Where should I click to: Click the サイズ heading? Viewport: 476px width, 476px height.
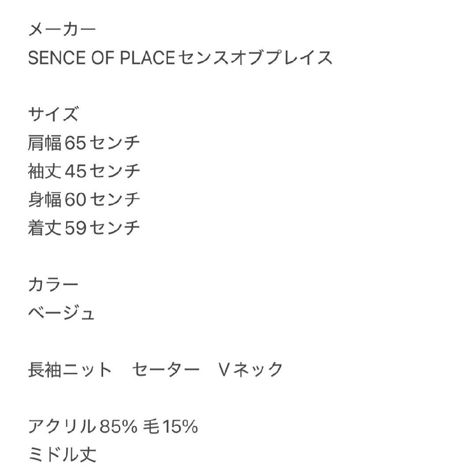(x=53, y=114)
